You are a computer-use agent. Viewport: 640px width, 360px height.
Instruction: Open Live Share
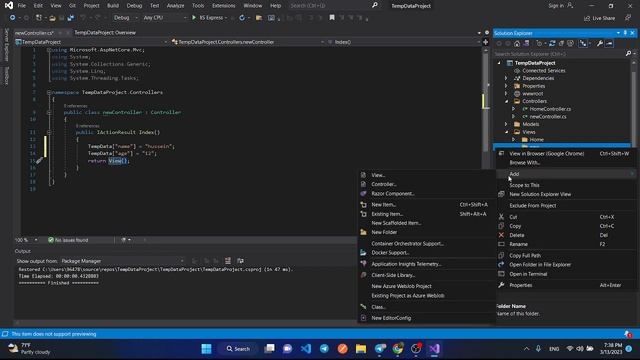(599, 18)
